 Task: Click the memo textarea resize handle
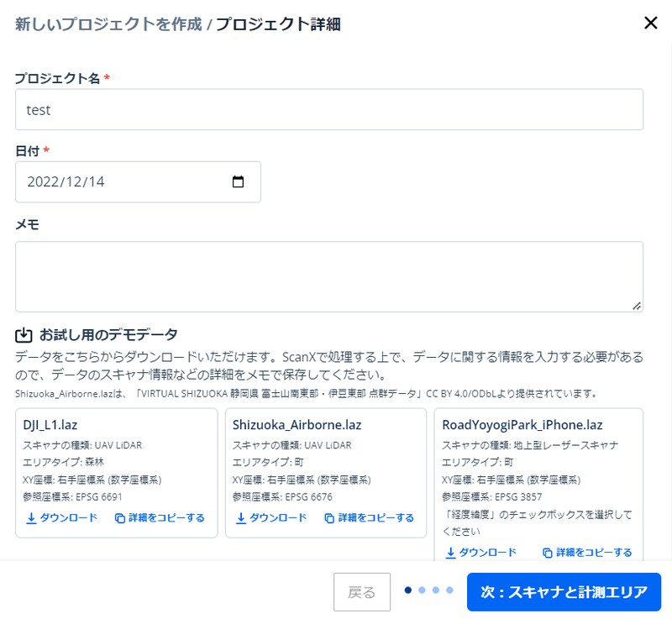[637, 306]
